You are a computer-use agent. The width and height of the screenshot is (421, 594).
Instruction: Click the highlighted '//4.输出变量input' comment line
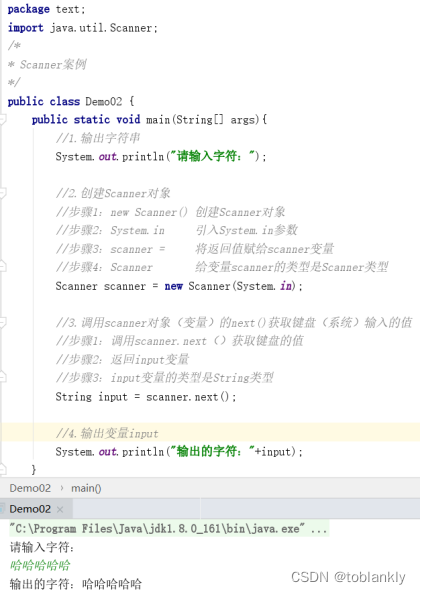pos(107,433)
